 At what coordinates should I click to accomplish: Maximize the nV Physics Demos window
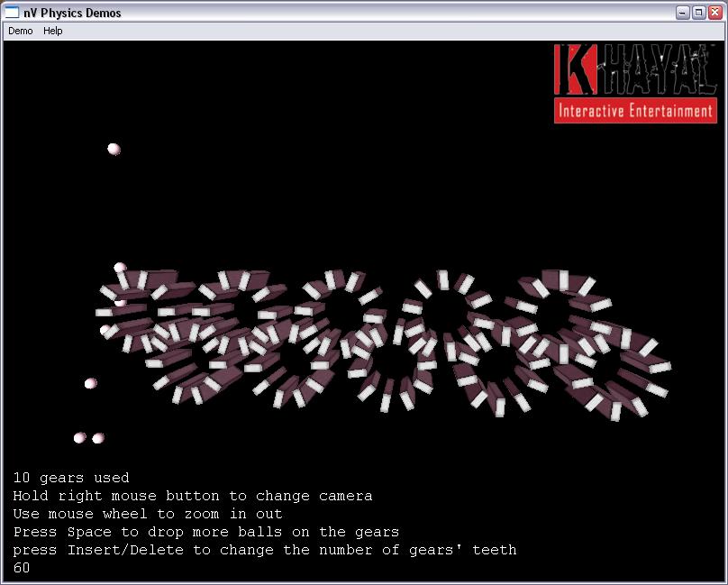coord(698,13)
